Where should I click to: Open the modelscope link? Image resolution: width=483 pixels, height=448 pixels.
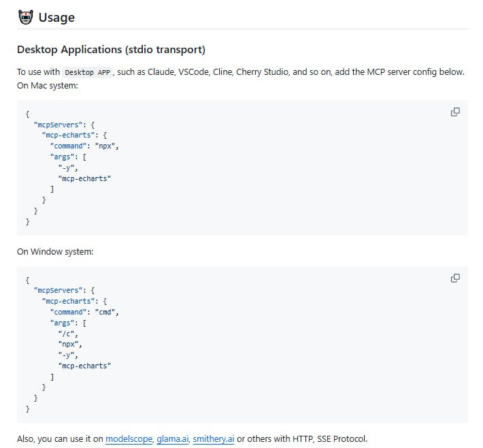[129, 439]
